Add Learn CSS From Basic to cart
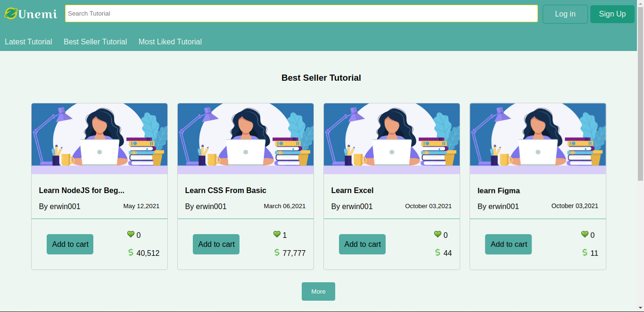644x312 pixels. pos(216,244)
